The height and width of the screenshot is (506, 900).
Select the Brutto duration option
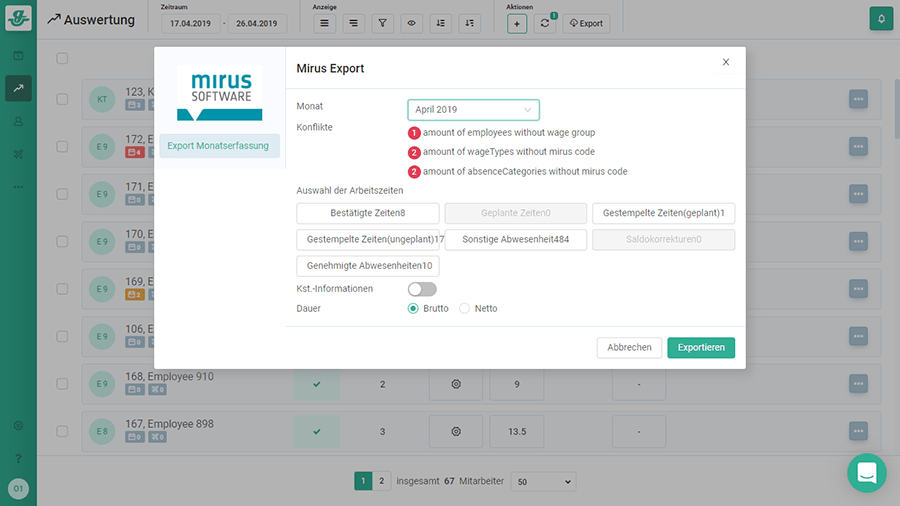(x=413, y=309)
